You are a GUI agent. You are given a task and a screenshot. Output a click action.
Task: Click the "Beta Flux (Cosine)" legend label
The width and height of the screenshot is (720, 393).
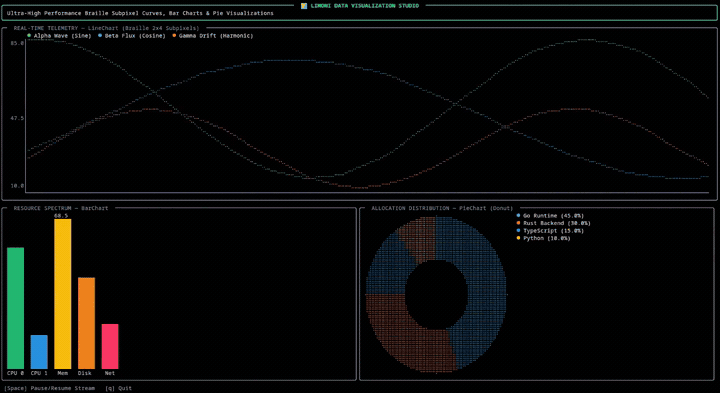pyautogui.click(x=135, y=35)
